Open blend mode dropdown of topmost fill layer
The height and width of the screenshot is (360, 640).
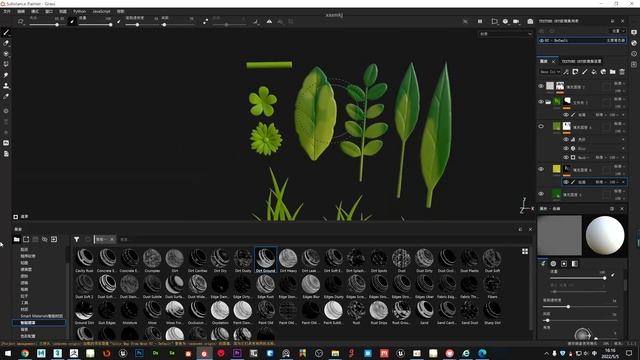619,83
